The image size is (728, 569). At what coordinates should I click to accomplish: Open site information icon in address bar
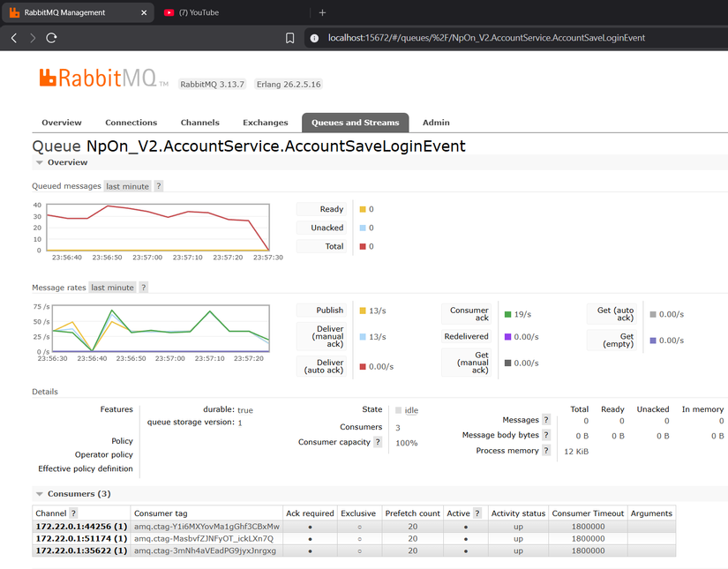pyautogui.click(x=315, y=38)
